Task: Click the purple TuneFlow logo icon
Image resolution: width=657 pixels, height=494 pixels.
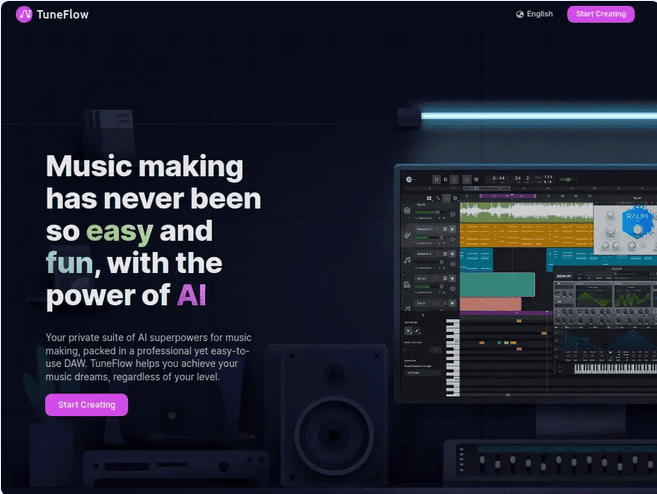Action: 24,15
